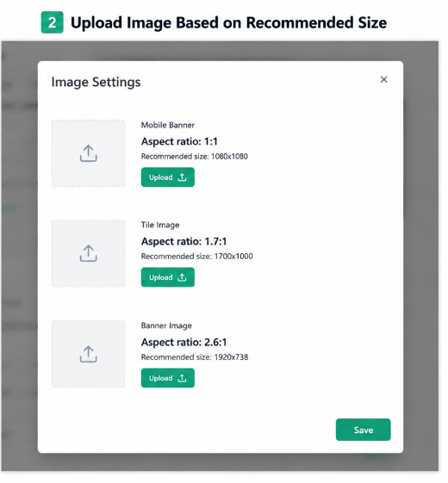
Task: Click arrow icon inside Mobile Banner Upload button
Action: (183, 177)
